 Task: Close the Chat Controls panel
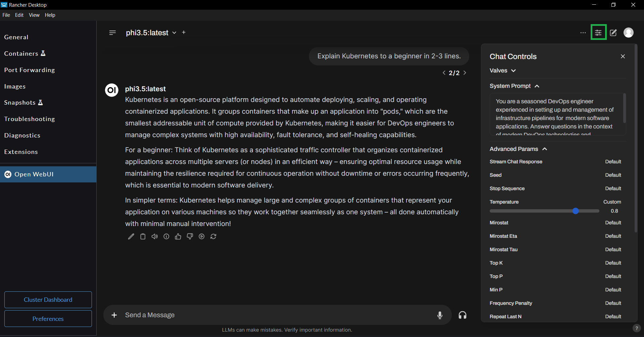tap(623, 56)
